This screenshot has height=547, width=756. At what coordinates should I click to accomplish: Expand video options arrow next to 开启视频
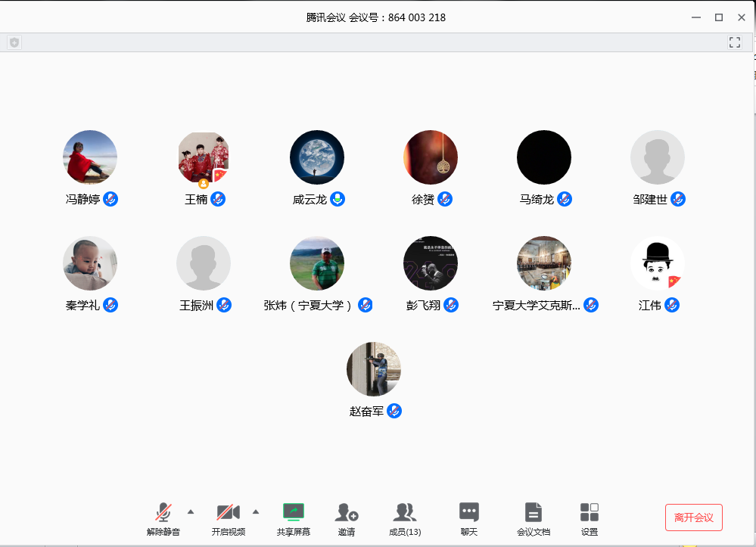click(x=256, y=511)
